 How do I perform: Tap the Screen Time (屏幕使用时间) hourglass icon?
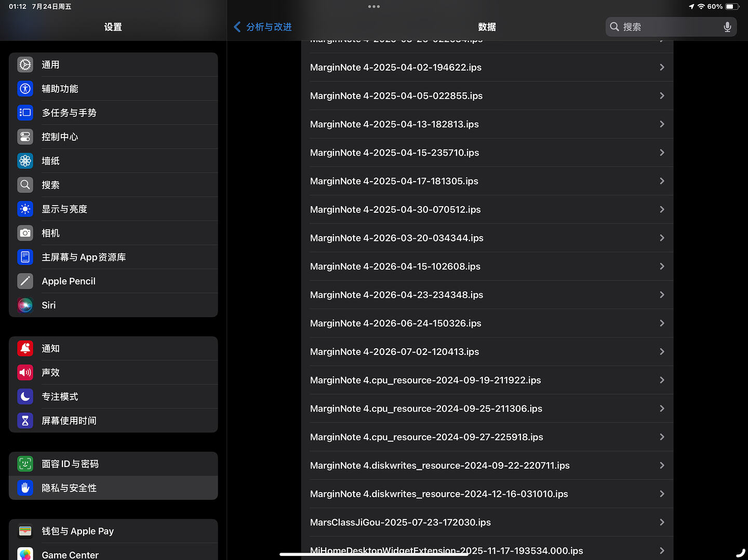pos(25,420)
